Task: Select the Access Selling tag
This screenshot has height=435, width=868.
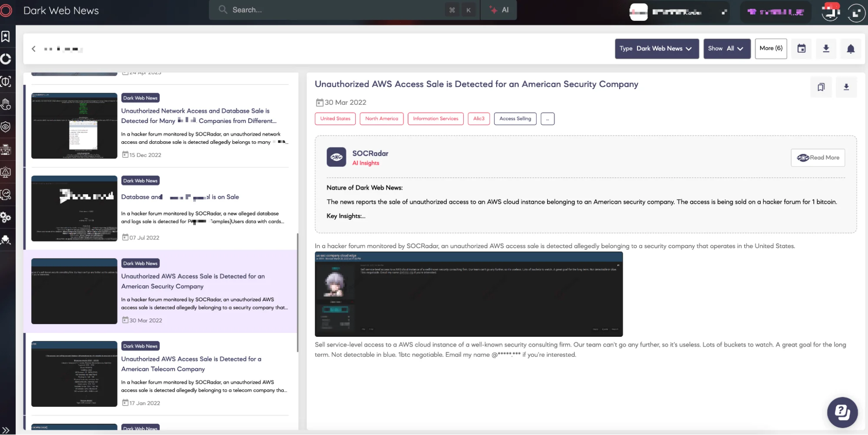Action: [515, 119]
